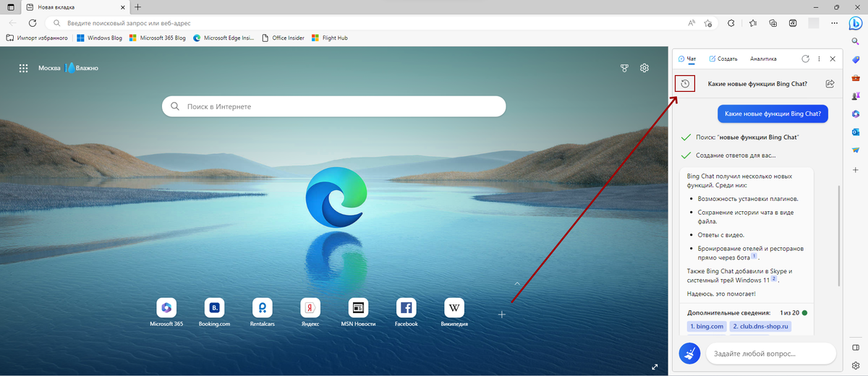
Task: Open the Favorites star list icon
Action: (x=752, y=23)
